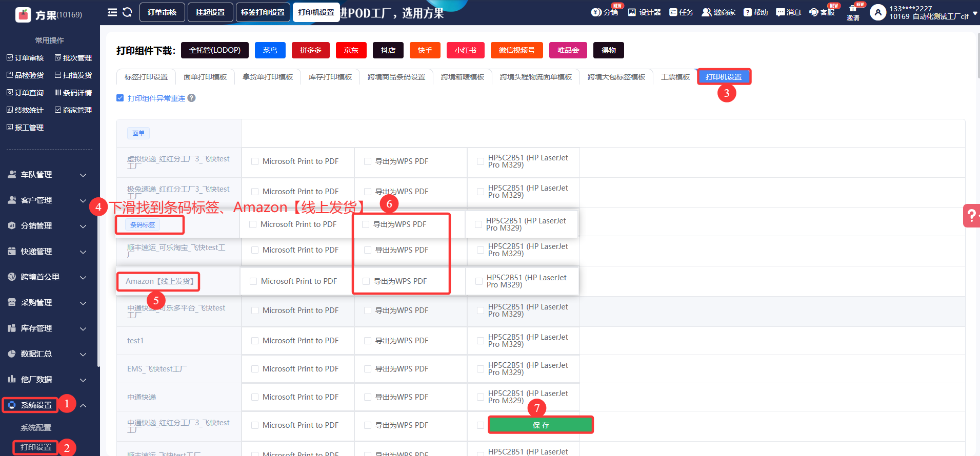The image size is (980, 456).
Task: Switch to the 面单打印模板 tab
Action: coord(205,77)
